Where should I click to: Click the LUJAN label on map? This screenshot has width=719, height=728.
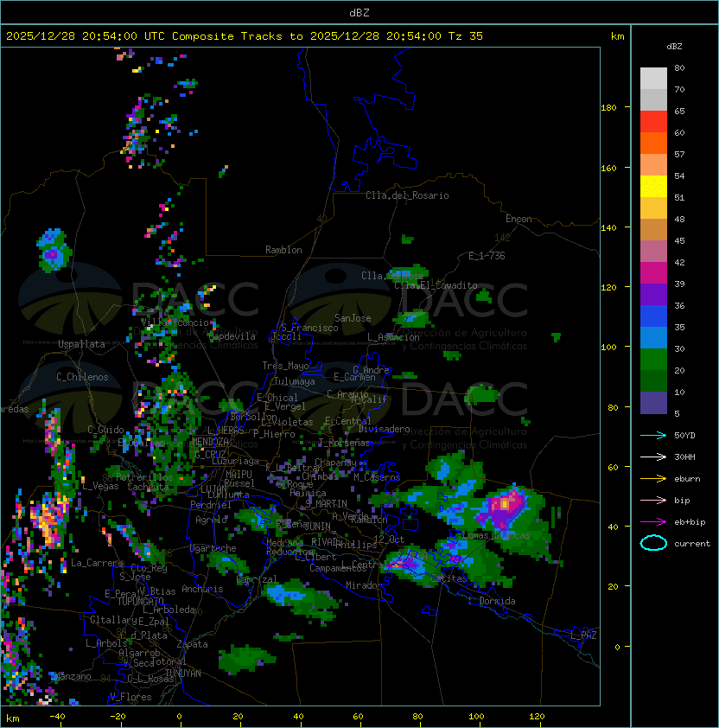pyautogui.click(x=214, y=489)
